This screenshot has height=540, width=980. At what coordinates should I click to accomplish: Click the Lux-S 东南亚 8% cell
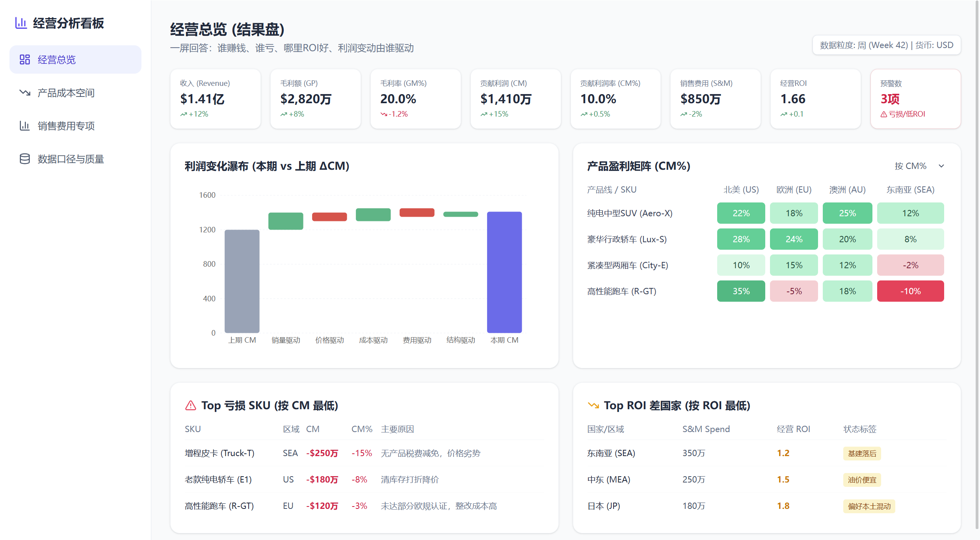click(x=910, y=239)
